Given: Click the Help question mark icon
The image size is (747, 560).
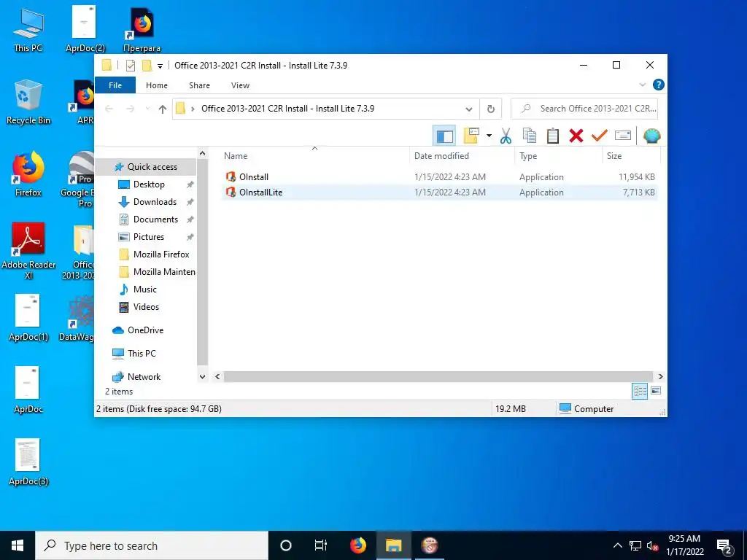Looking at the screenshot, I should (x=659, y=85).
